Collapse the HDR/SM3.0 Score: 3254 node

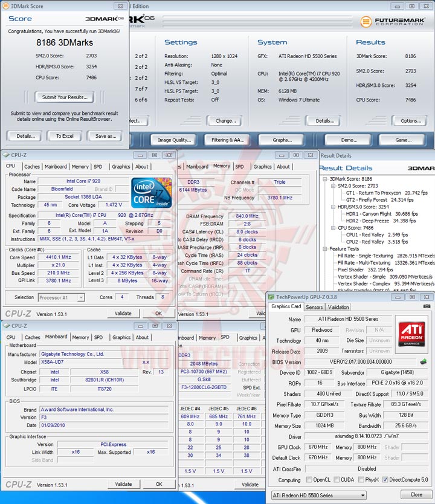tap(333, 207)
